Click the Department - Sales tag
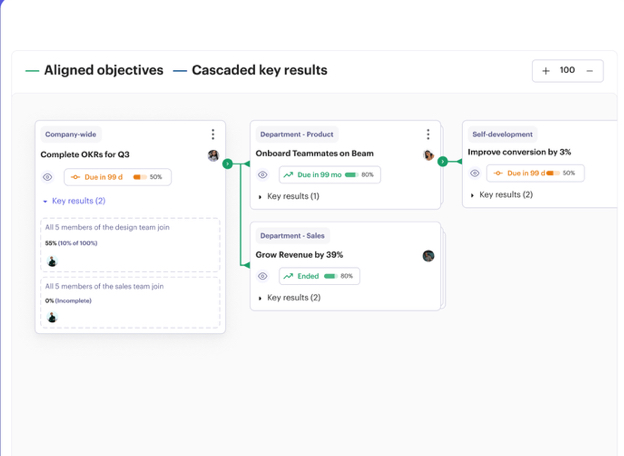This screenshot has height=456, width=624. [292, 236]
